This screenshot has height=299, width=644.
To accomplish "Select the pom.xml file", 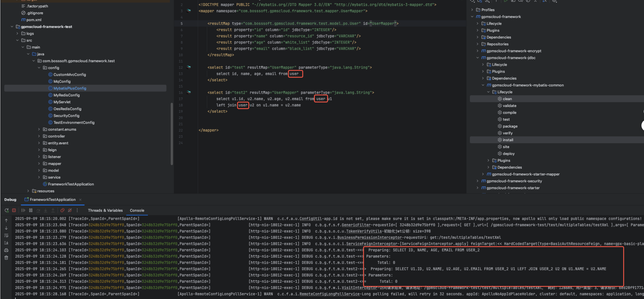I will coord(34,20).
